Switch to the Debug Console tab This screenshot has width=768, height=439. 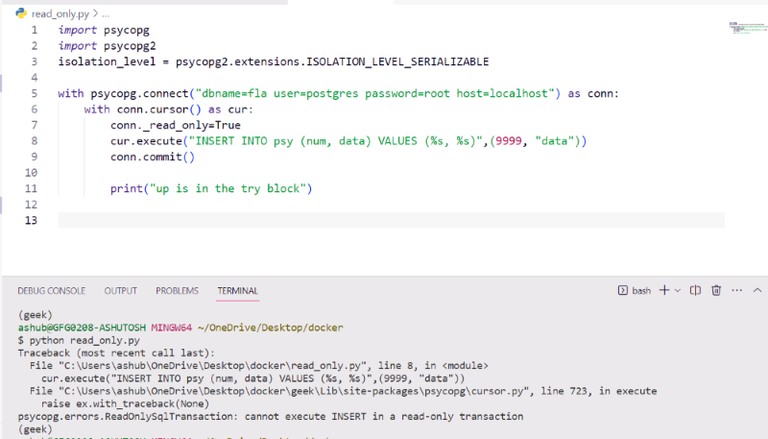click(51, 291)
